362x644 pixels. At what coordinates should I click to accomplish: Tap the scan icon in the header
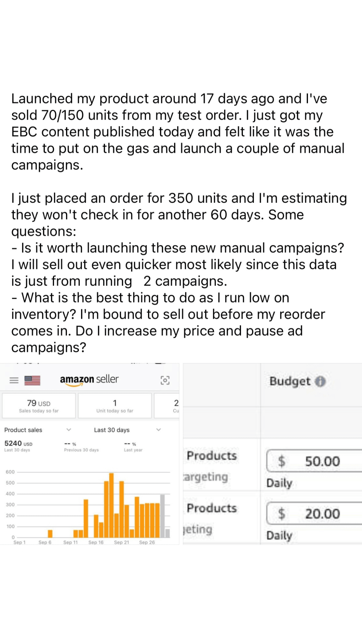pyautogui.click(x=165, y=380)
